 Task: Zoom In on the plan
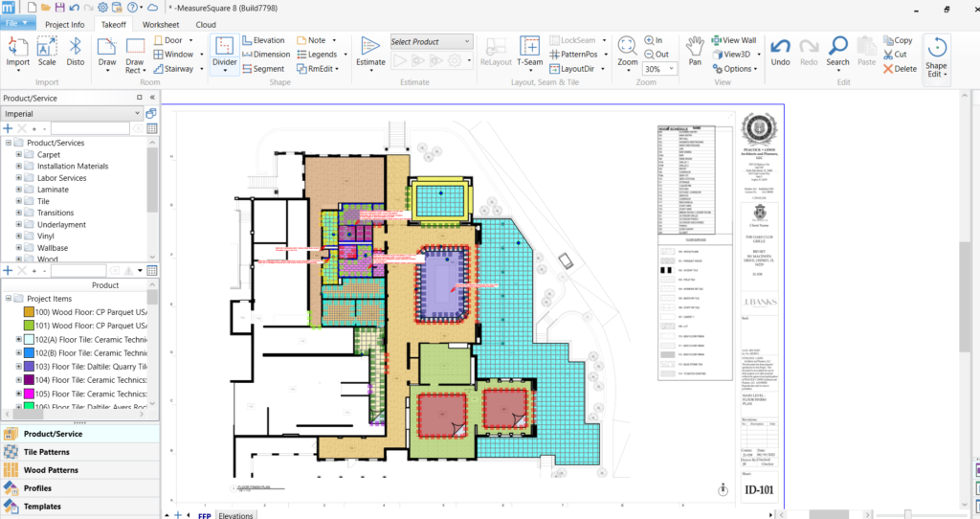(654, 40)
